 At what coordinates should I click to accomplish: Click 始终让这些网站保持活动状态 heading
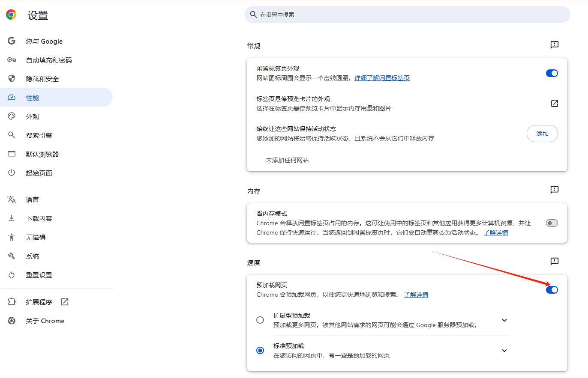point(296,129)
